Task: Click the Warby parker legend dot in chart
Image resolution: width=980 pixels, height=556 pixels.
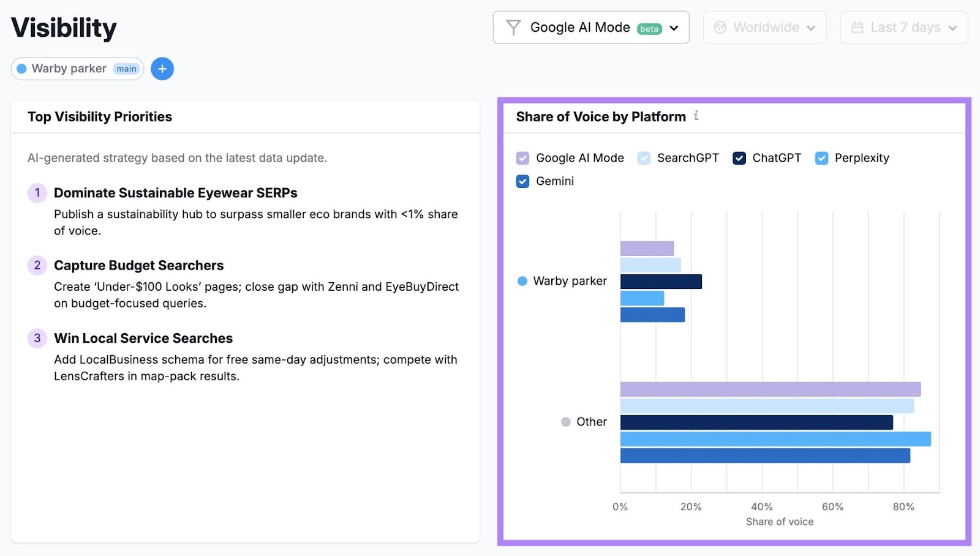Action: (x=522, y=281)
